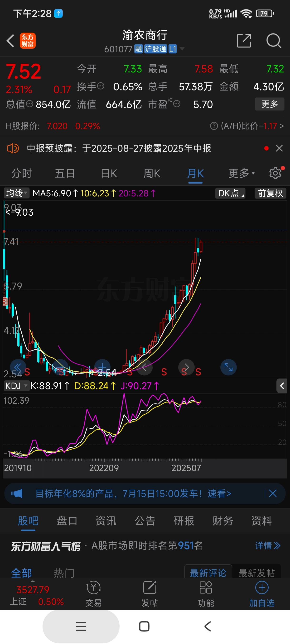Tap the 沪股通 badge

pos(155,49)
